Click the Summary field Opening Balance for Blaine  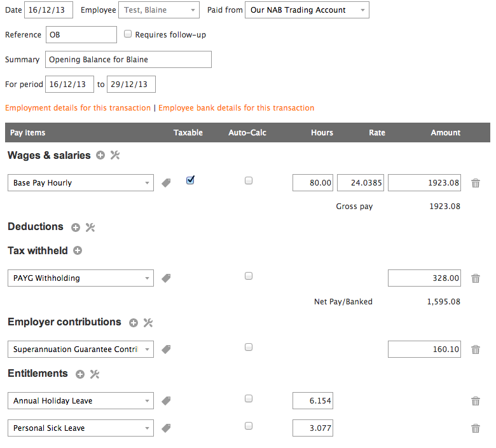128,60
